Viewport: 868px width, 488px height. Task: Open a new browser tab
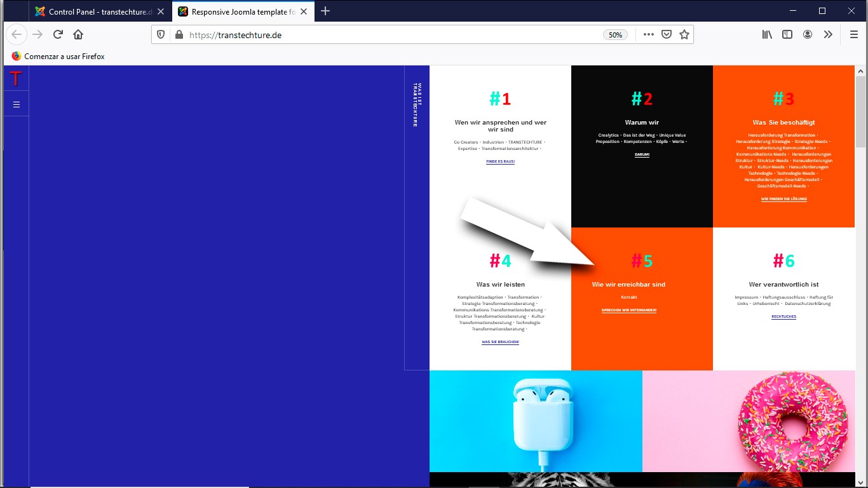tap(325, 11)
